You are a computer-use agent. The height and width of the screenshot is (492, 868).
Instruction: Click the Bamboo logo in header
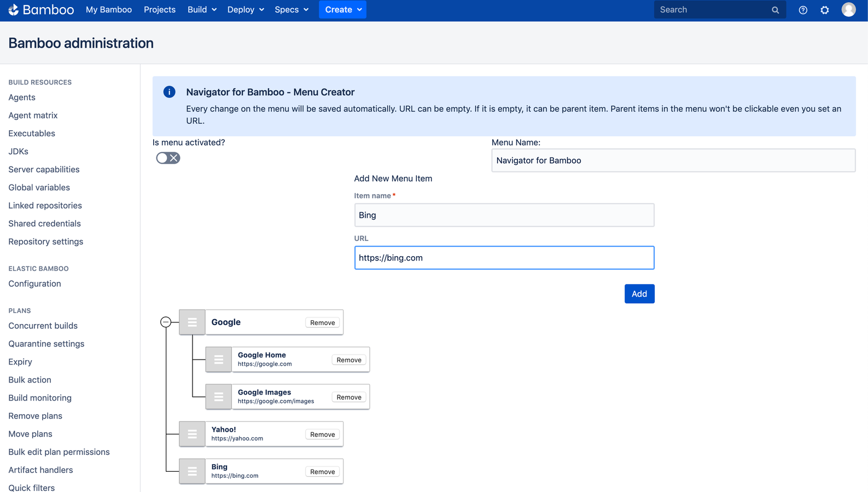tap(42, 10)
